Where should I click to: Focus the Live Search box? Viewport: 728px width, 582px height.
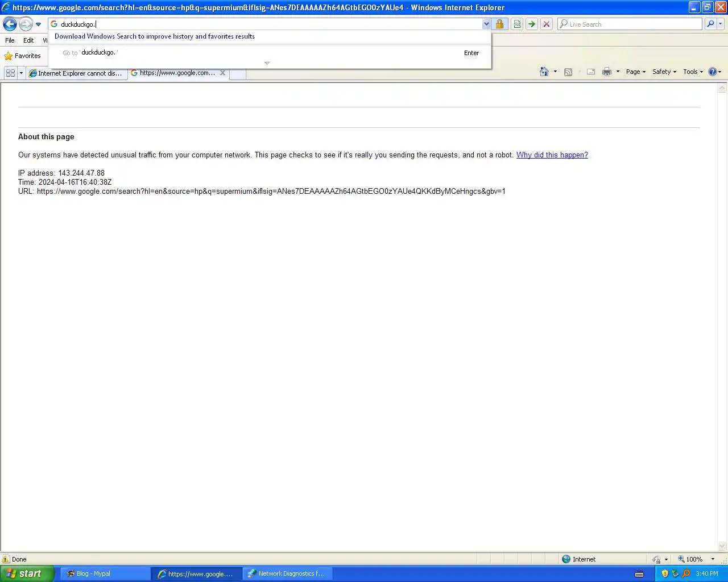[630, 24]
